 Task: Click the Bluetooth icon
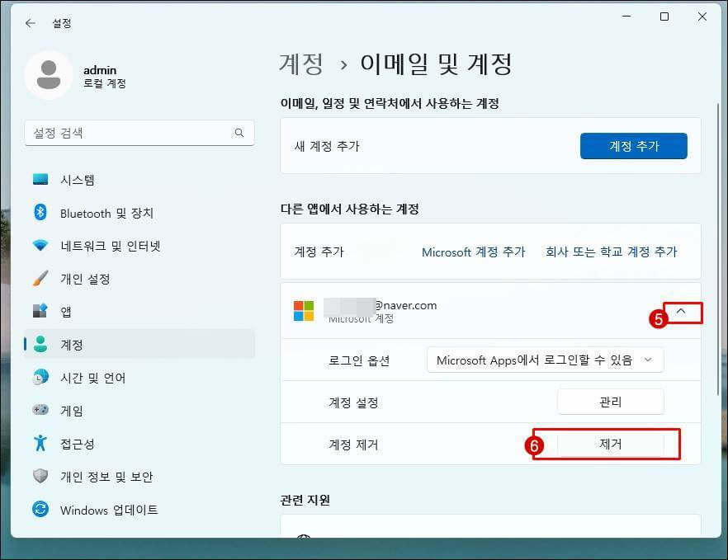point(40,212)
